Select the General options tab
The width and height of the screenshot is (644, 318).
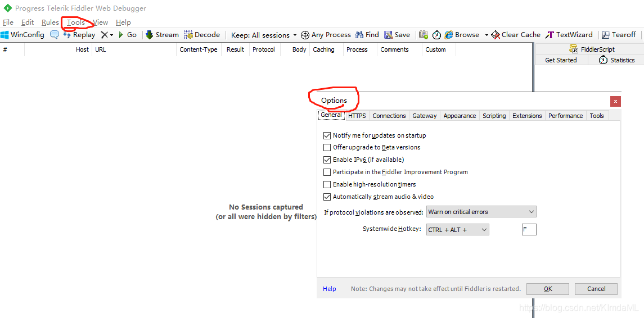(331, 115)
